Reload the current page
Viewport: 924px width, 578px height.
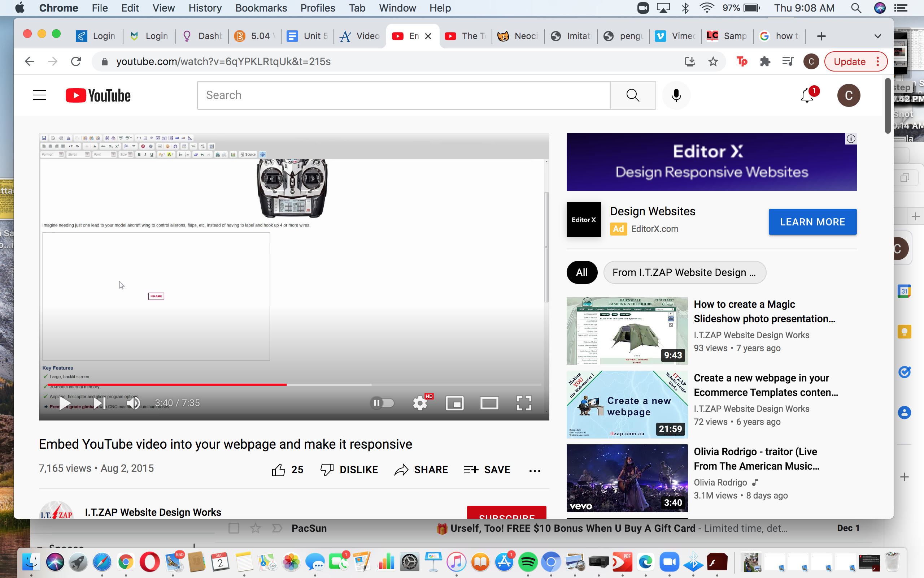[76, 61]
